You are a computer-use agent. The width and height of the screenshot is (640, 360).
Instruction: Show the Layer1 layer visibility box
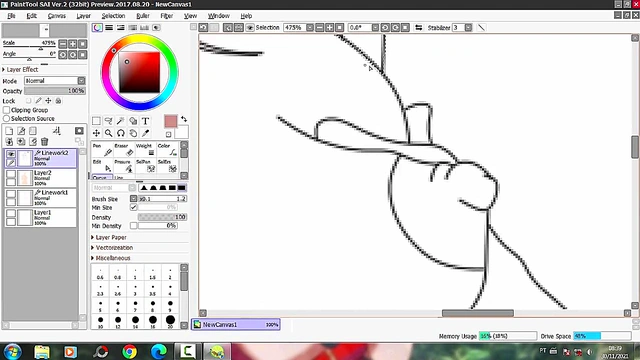click(x=11, y=213)
